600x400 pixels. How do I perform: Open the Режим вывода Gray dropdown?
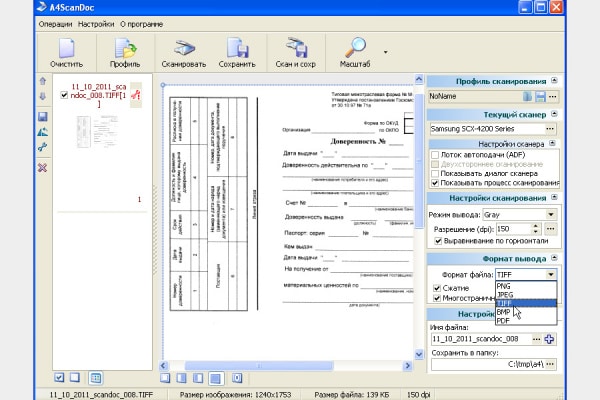(x=550, y=214)
